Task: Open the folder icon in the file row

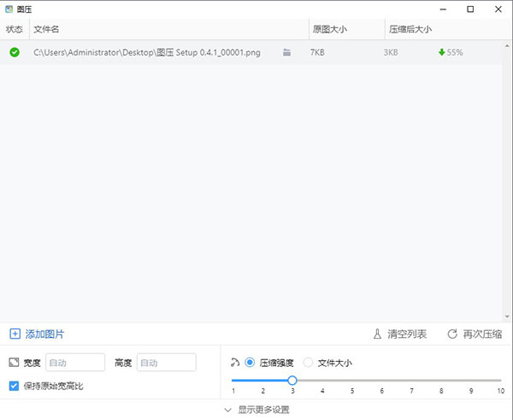Action: click(x=287, y=52)
